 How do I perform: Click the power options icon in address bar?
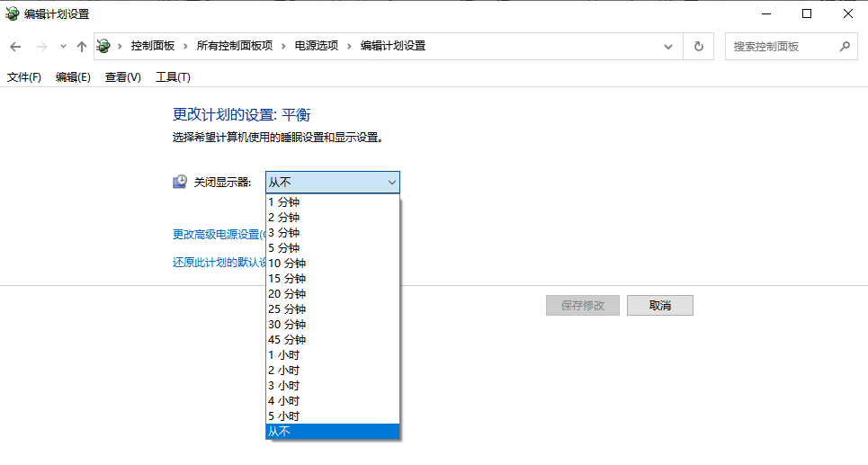tap(103, 46)
